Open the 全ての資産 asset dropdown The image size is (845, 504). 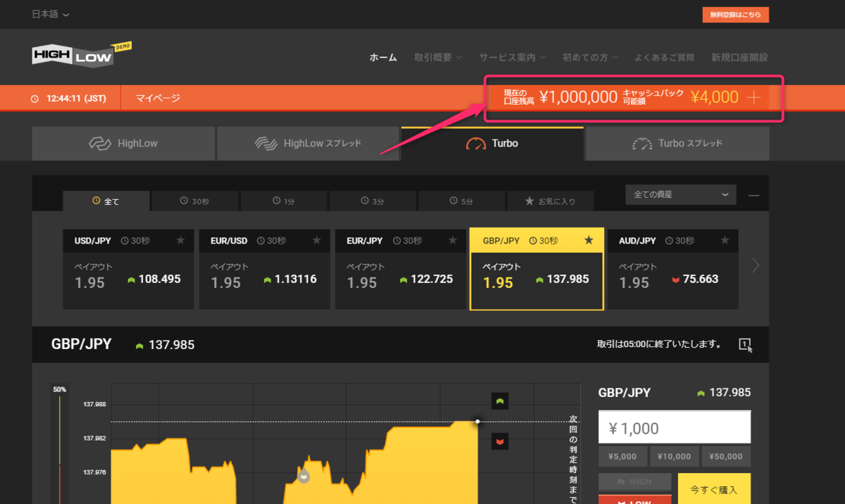(x=681, y=194)
